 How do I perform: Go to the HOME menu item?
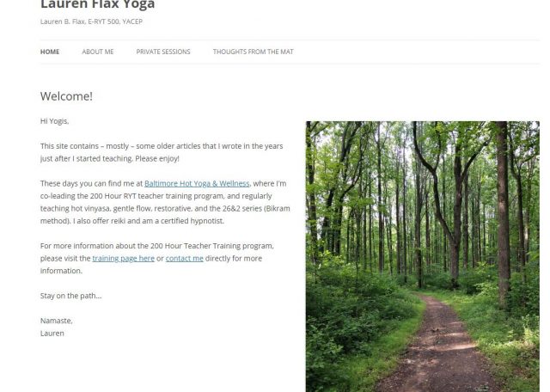pyautogui.click(x=50, y=52)
